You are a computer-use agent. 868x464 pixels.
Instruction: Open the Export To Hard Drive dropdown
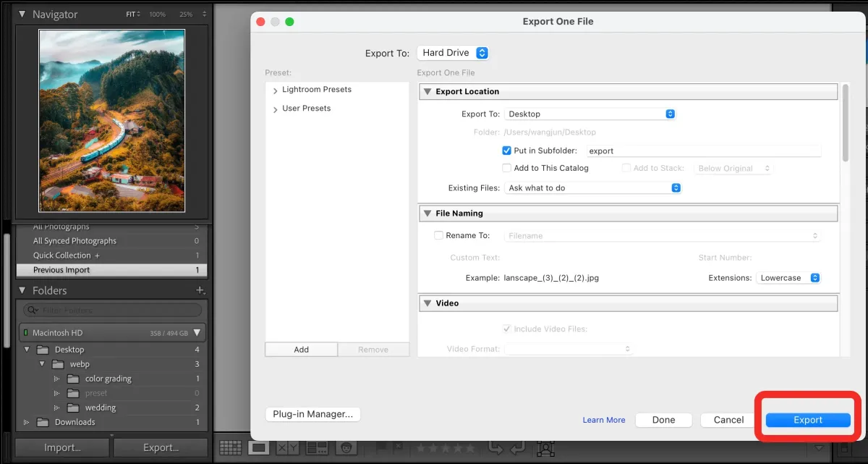453,53
